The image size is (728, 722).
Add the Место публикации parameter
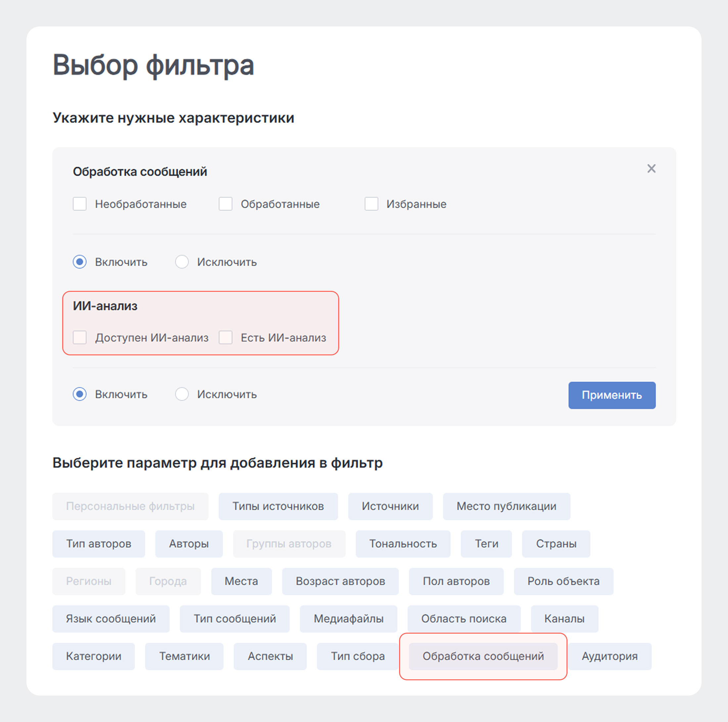[506, 506]
